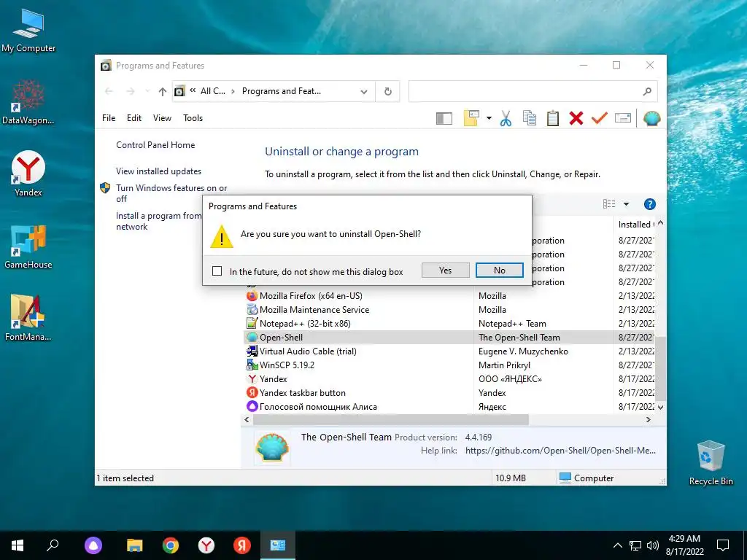This screenshot has width=747, height=560.
Task: Open Control Panel Home link
Action: tap(155, 145)
